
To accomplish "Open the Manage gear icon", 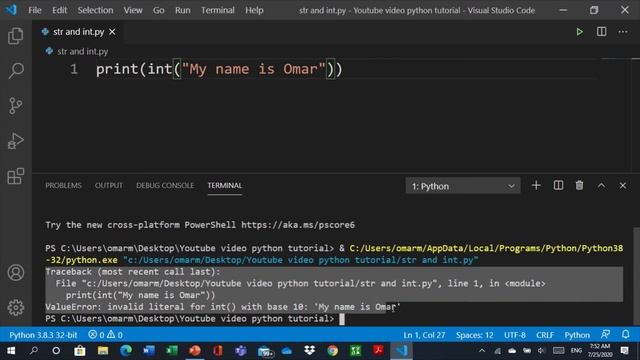I will point(16,307).
